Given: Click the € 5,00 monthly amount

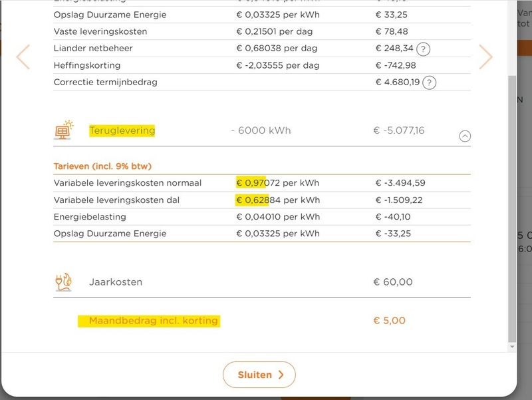Looking at the screenshot, I should tap(389, 321).
